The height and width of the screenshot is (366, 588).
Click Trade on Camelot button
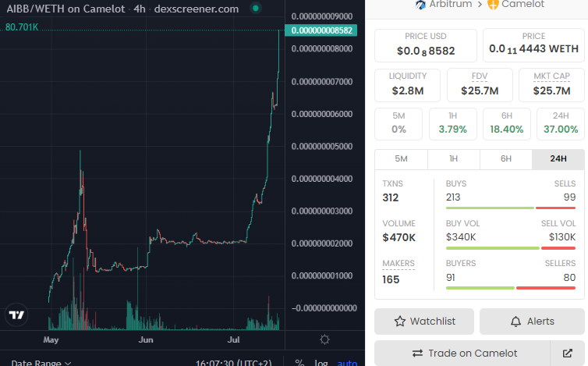462,354
